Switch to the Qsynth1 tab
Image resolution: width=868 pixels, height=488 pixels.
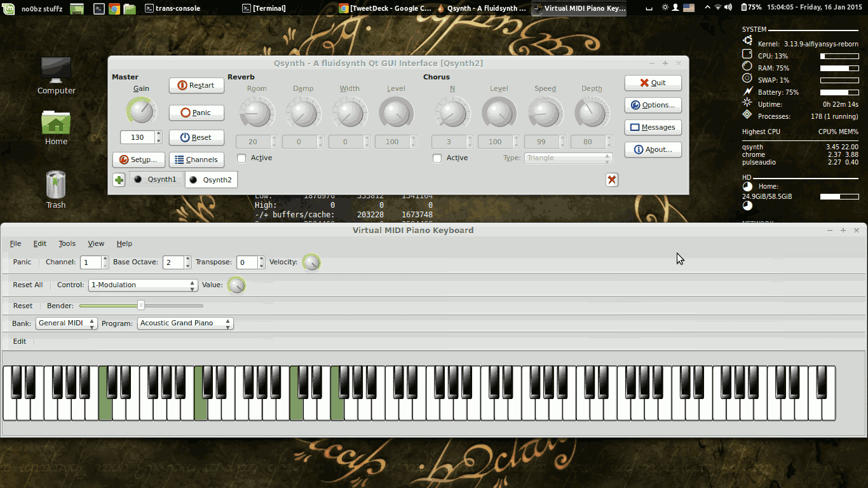tap(156, 180)
